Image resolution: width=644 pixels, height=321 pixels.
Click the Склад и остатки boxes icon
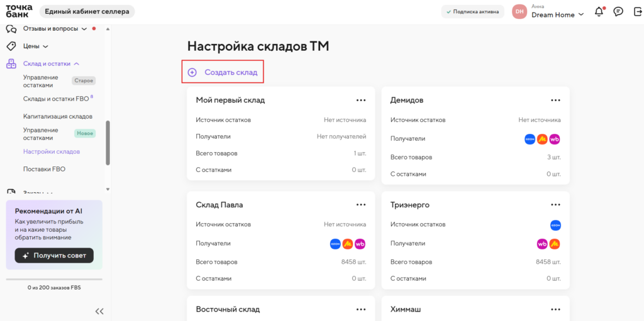click(x=11, y=63)
